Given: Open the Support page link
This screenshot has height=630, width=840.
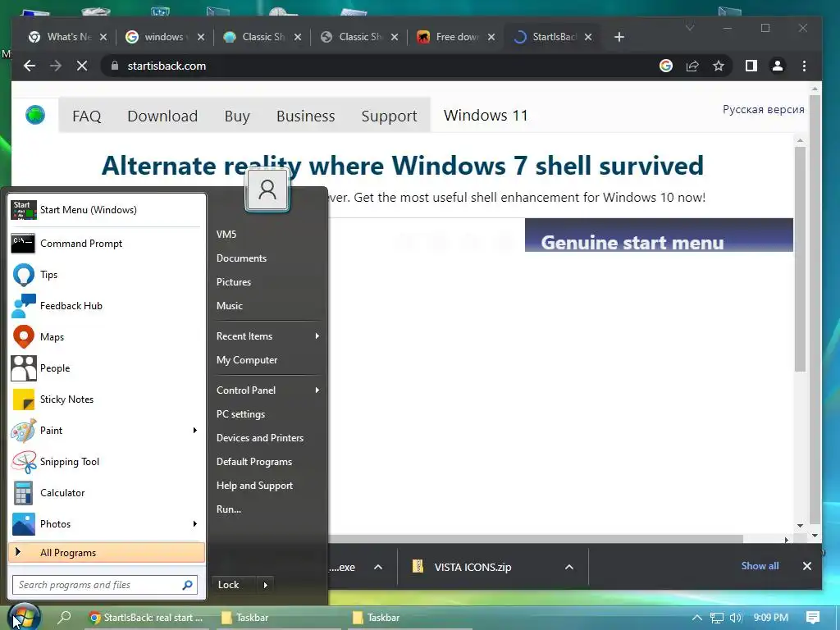Looking at the screenshot, I should pos(389,116).
